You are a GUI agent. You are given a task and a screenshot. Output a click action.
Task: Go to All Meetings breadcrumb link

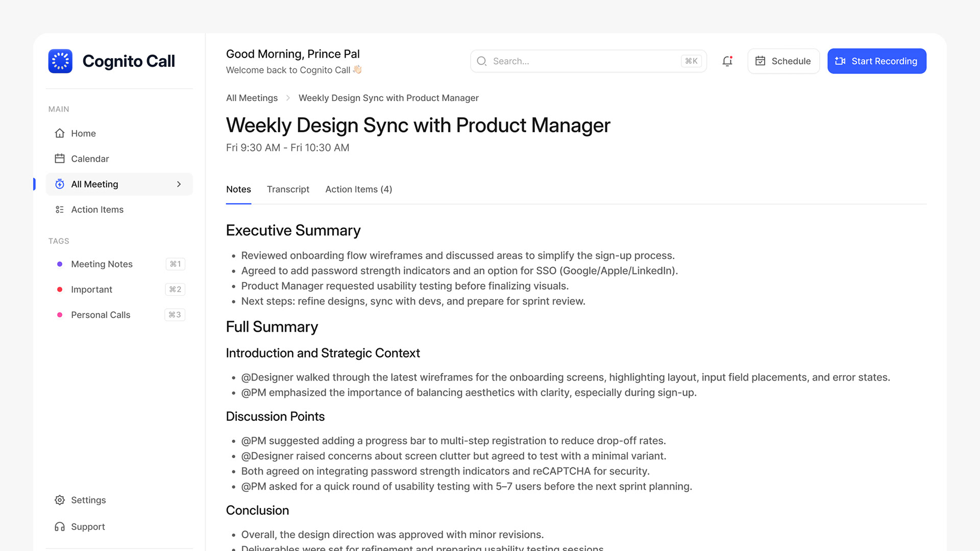point(252,98)
